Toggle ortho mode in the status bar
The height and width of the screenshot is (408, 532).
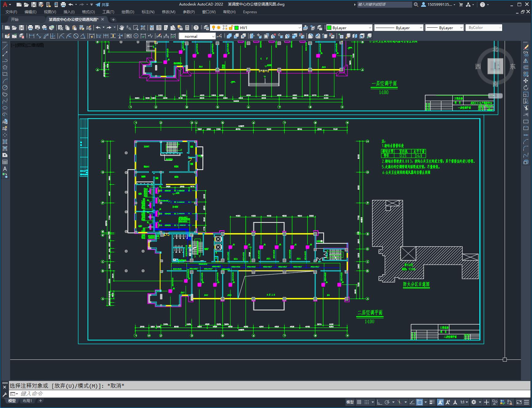380,402
